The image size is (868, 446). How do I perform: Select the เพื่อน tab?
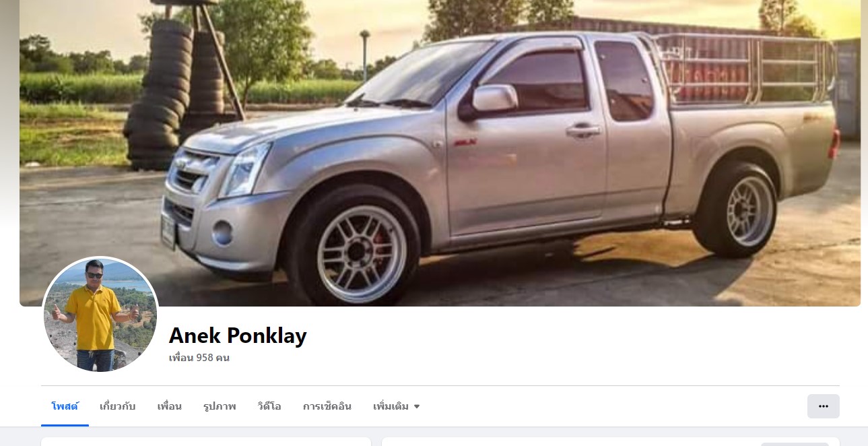tap(169, 406)
